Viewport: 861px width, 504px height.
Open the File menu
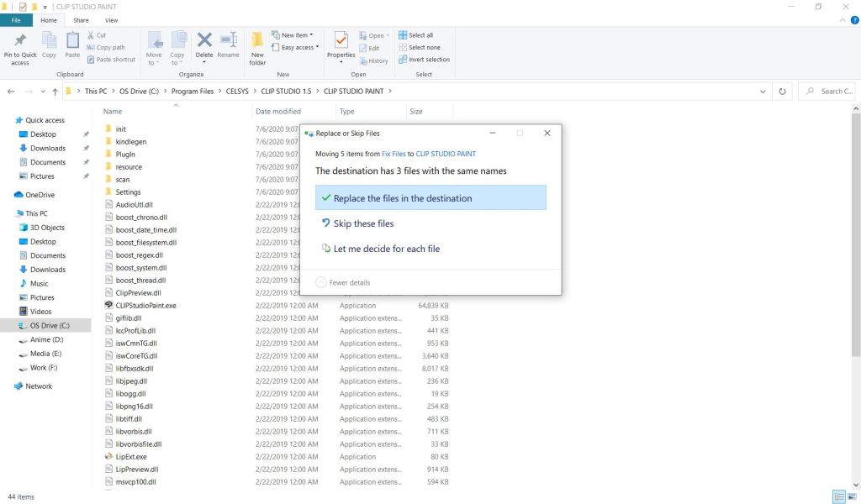(16, 19)
